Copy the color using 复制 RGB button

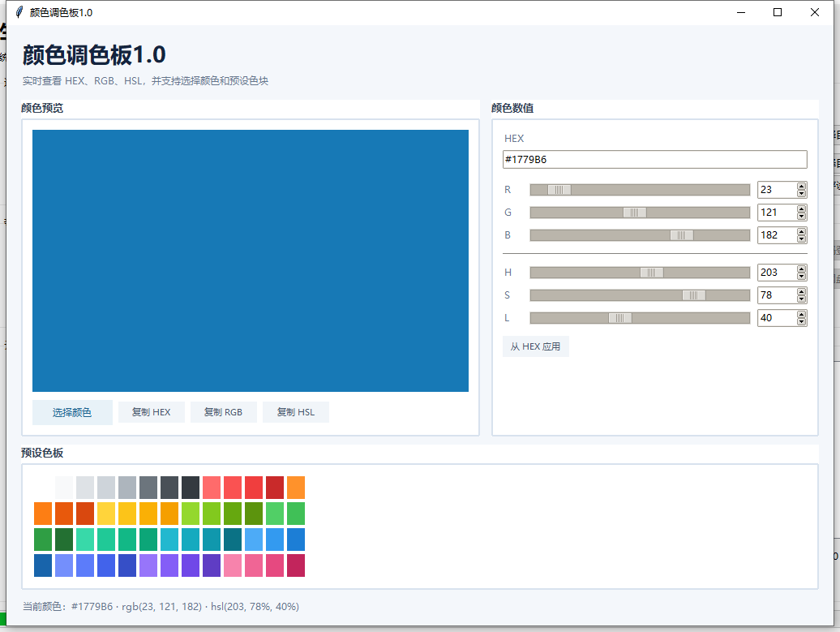[224, 412]
